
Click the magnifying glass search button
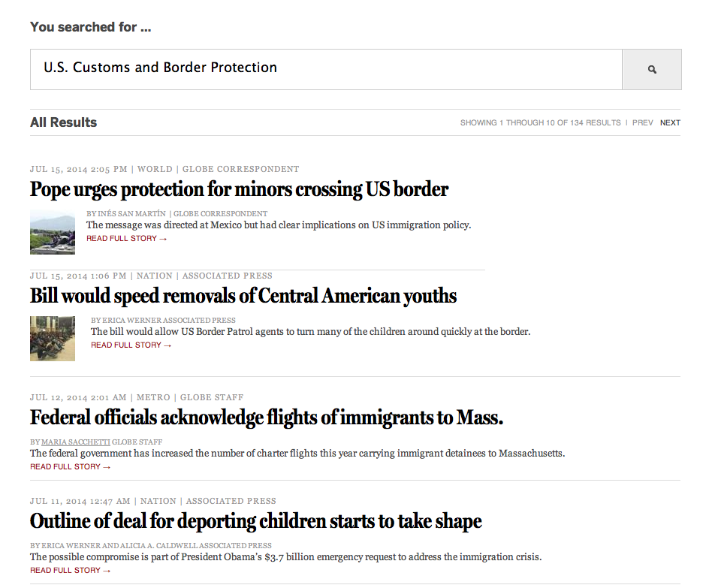pos(651,69)
